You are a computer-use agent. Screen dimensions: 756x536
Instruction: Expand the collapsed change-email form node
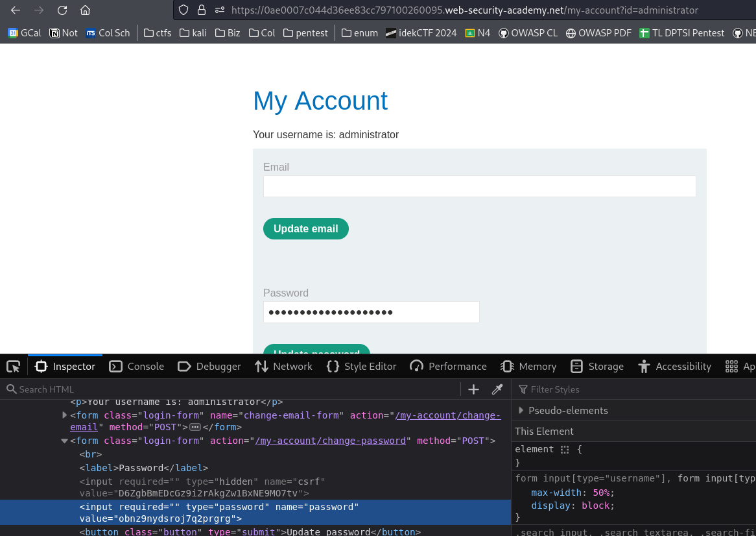pos(64,415)
